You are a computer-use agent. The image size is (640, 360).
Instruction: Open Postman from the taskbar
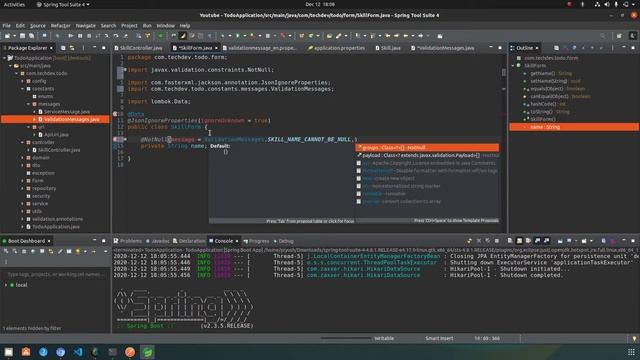pyautogui.click(x=130, y=352)
